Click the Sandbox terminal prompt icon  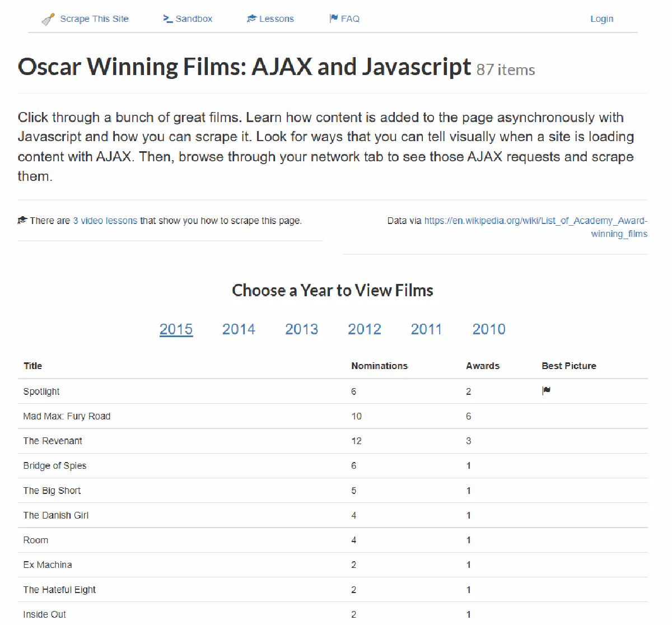click(x=167, y=18)
